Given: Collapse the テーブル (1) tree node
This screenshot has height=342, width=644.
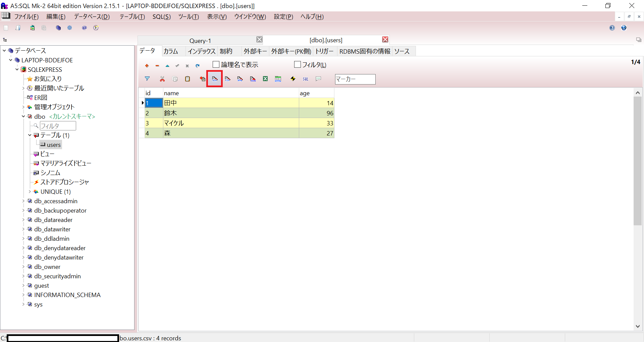Looking at the screenshot, I should (30, 135).
